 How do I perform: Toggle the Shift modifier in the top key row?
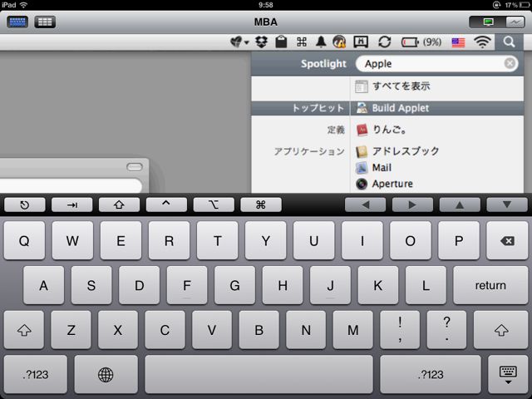[x=119, y=205]
